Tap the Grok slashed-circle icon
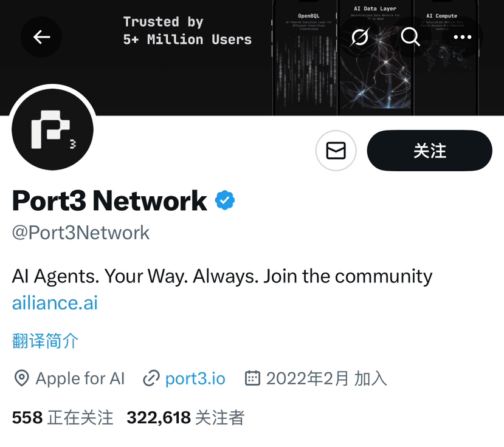Viewport: 504px width, 447px height. coord(360,37)
